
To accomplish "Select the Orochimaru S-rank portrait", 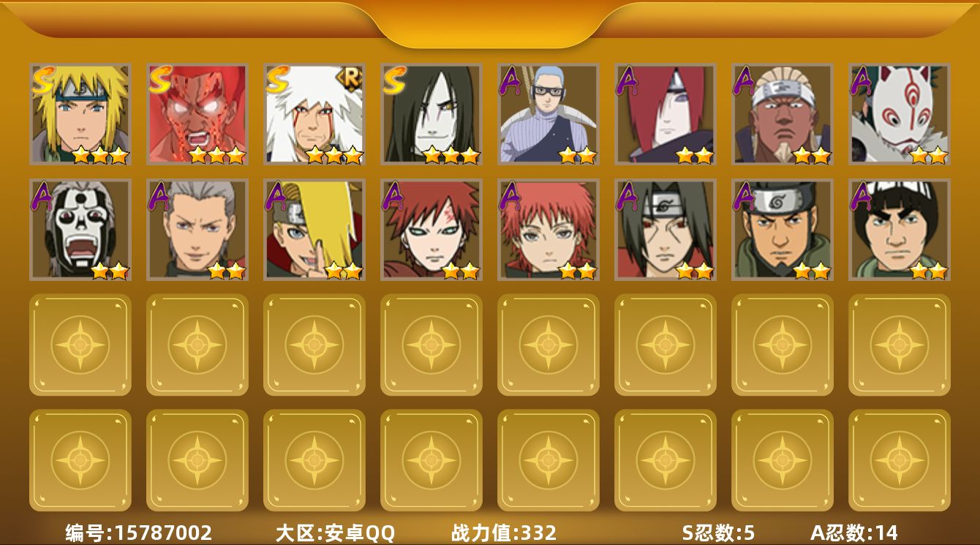I will click(x=431, y=114).
